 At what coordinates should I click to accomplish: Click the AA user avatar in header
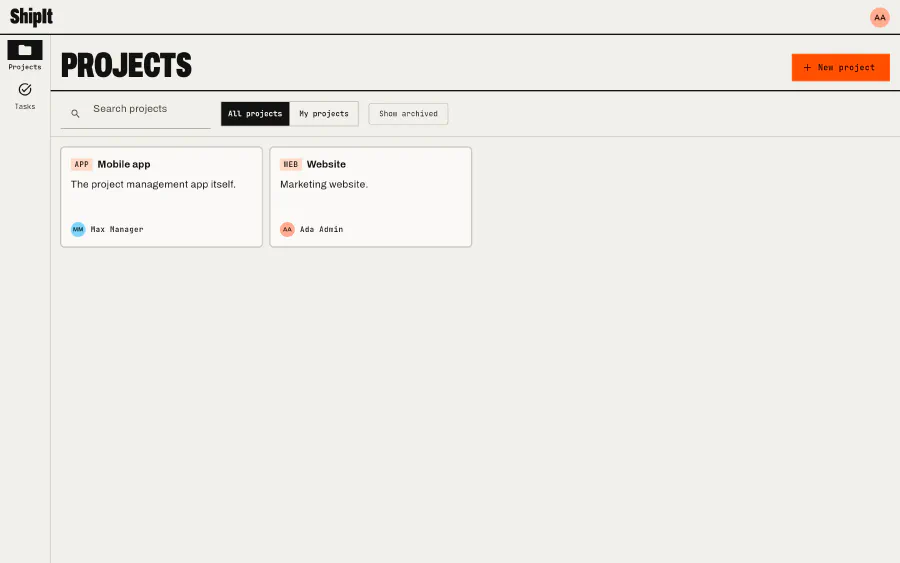tap(879, 17)
